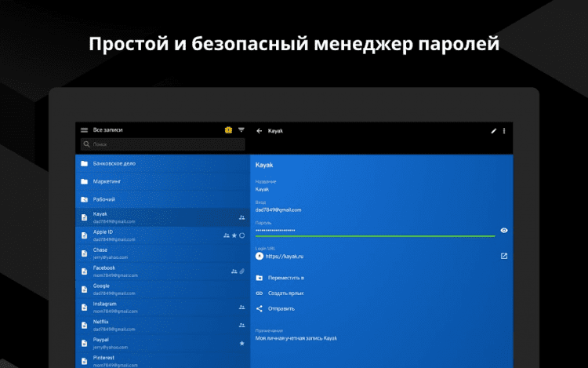Select the Google record
Viewport: 588px width, 368px height.
point(163,290)
